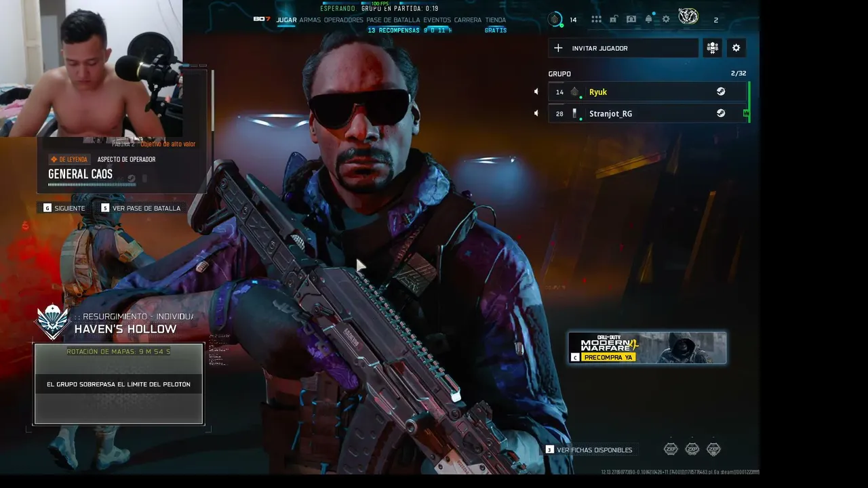Click the BO7 game logo icon

pyautogui.click(x=262, y=19)
